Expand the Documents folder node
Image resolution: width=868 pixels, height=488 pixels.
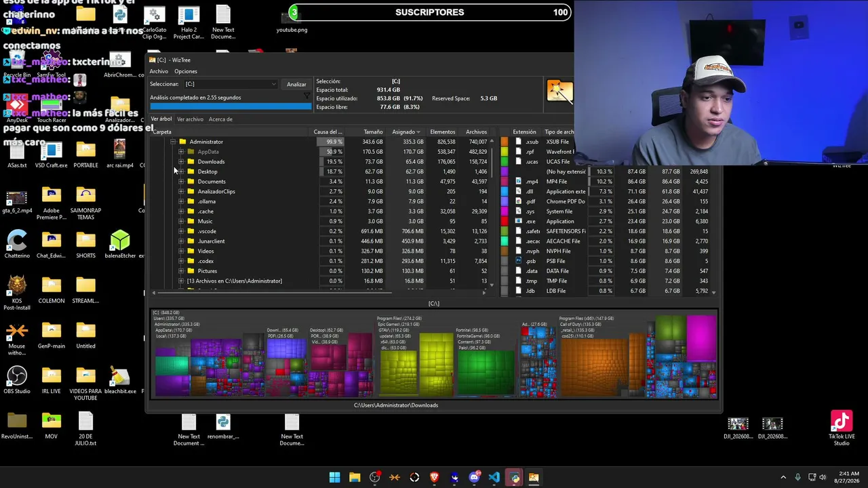click(x=181, y=182)
